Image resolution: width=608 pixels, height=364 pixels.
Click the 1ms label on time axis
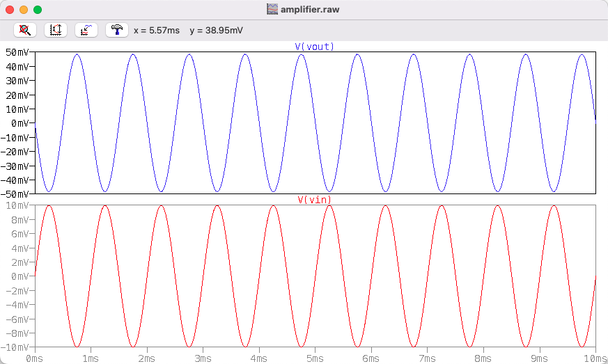pyautogui.click(x=91, y=358)
